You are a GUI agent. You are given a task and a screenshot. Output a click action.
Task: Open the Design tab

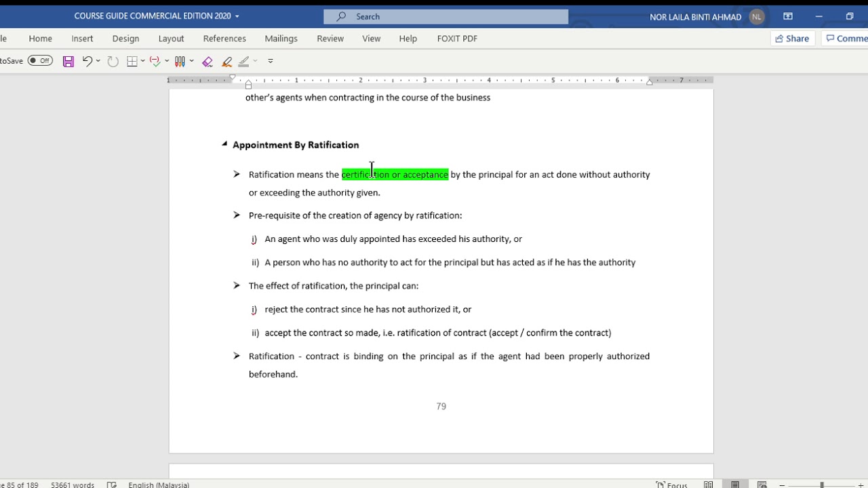(x=125, y=39)
